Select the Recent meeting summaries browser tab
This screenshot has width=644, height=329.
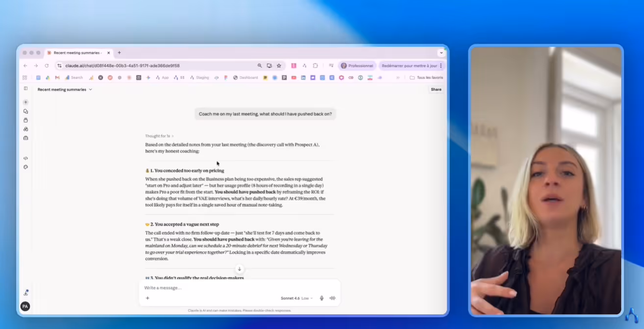78,53
